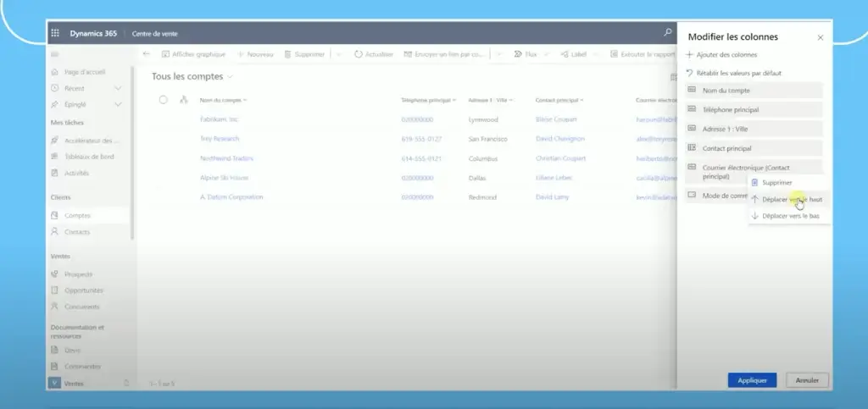Expand the Épinglé chevron in sidebar

click(x=118, y=104)
